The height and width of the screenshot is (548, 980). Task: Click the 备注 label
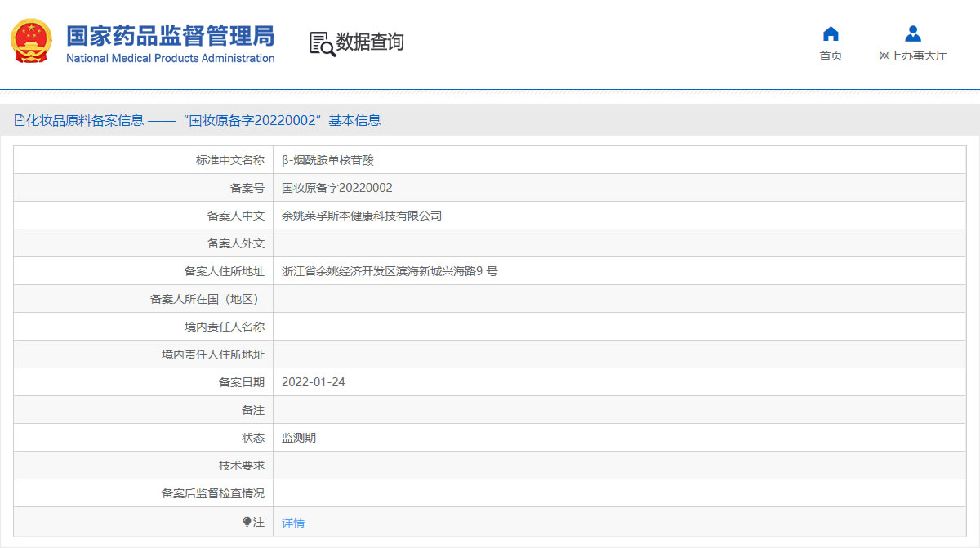(x=253, y=410)
